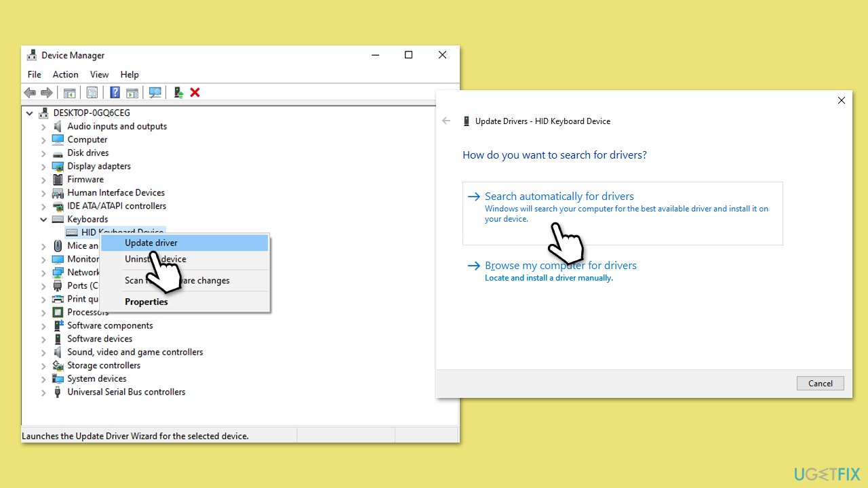This screenshot has width=868, height=488.
Task: Click the Disk drives category icon
Action: pyautogui.click(x=58, y=153)
